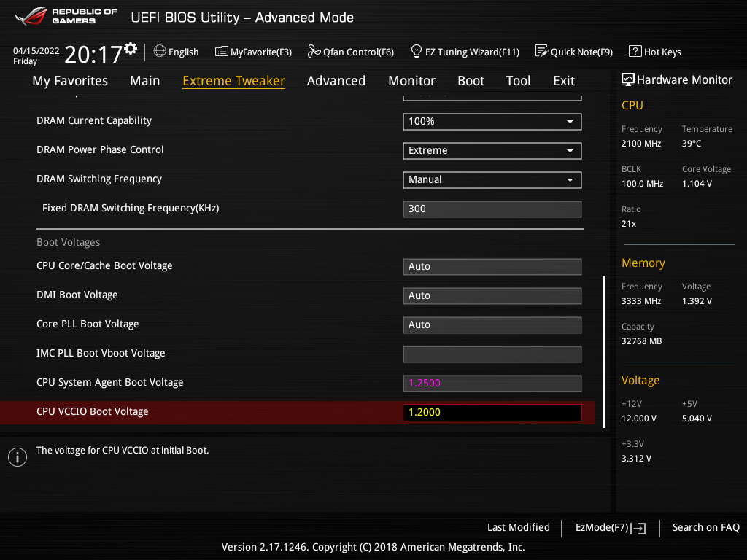Viewport: 747px width, 560px height.
Task: Go to the Exit tab
Action: [564, 81]
